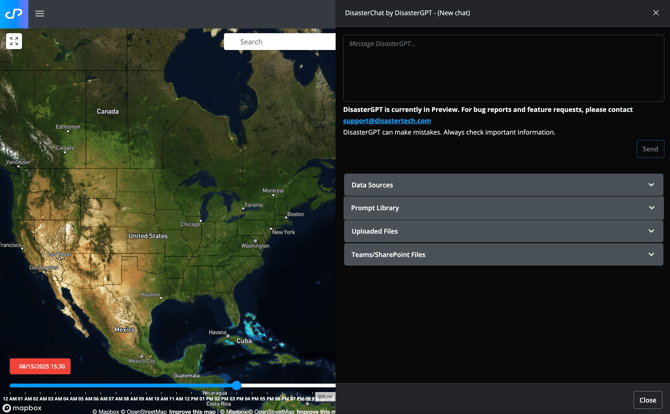The height and width of the screenshot is (414, 670).
Task: Click the Vancouver city label
Action: [x=18, y=162]
